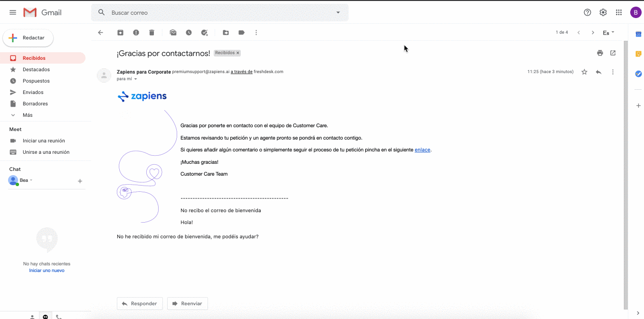Open Recibidos folder
This screenshot has height=319, width=644.
(x=43, y=58)
